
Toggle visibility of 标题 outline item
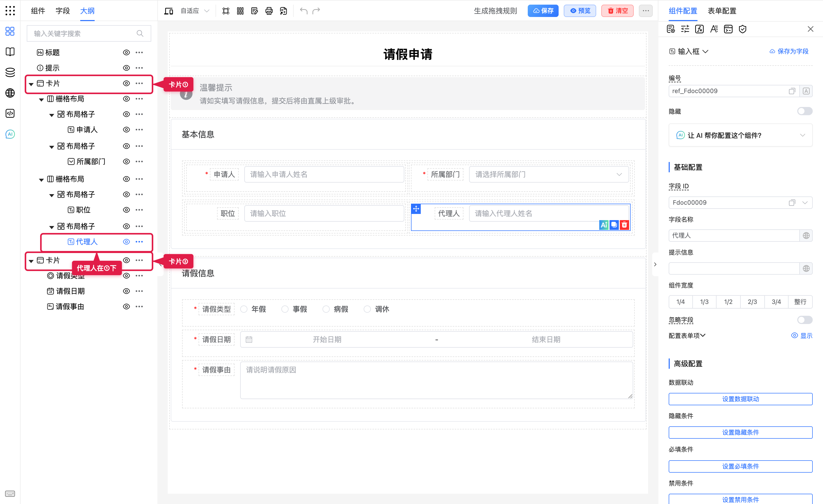[x=126, y=52]
